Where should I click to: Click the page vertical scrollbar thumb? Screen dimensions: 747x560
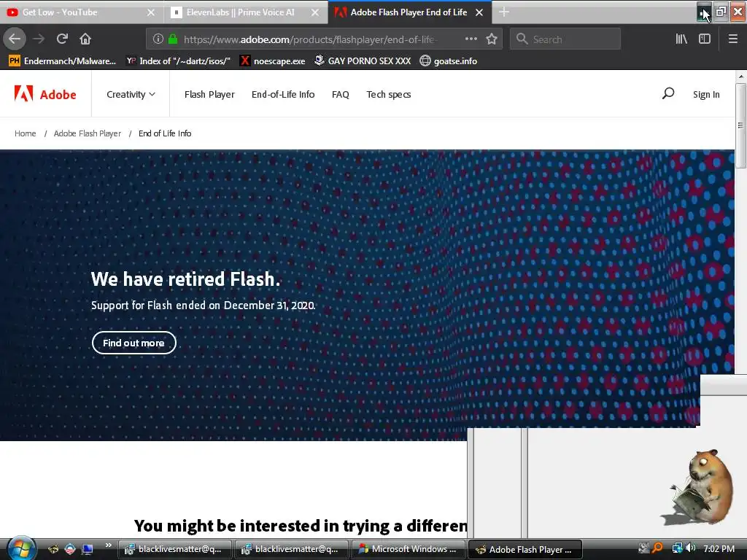[740, 125]
